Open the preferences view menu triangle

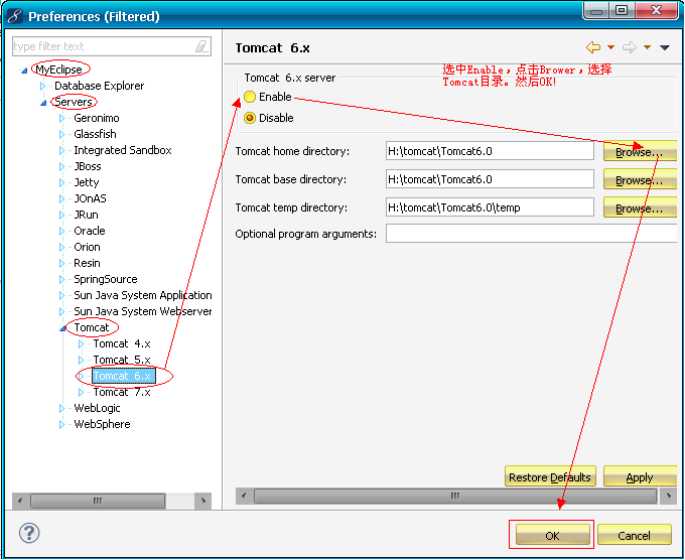point(665,48)
